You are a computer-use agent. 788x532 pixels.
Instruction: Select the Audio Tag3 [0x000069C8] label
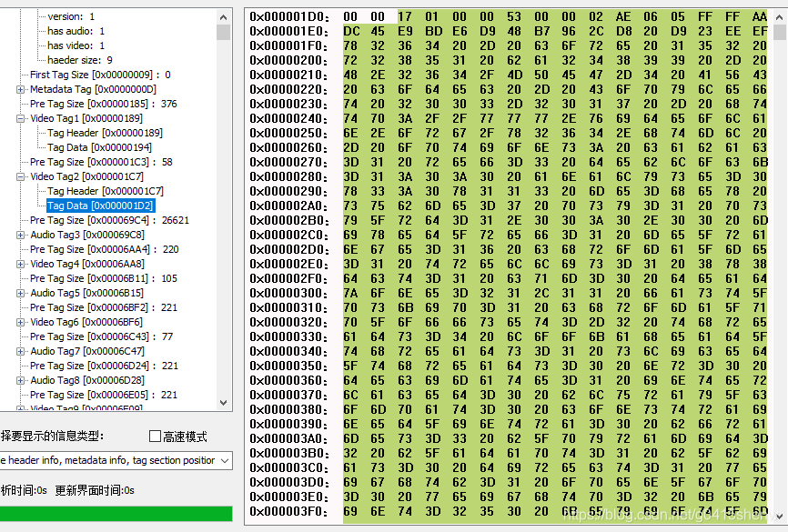(87, 236)
